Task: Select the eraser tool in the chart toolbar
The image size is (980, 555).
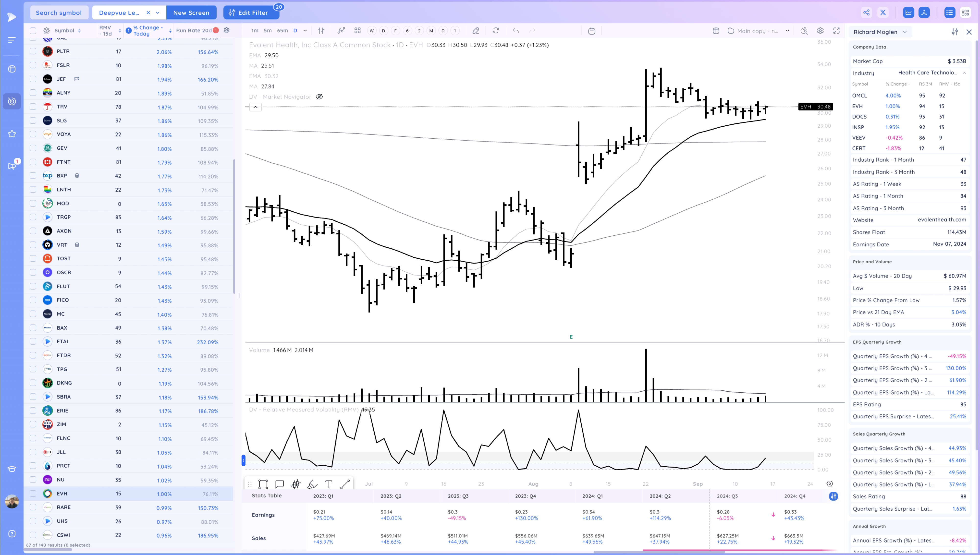Action: [476, 31]
